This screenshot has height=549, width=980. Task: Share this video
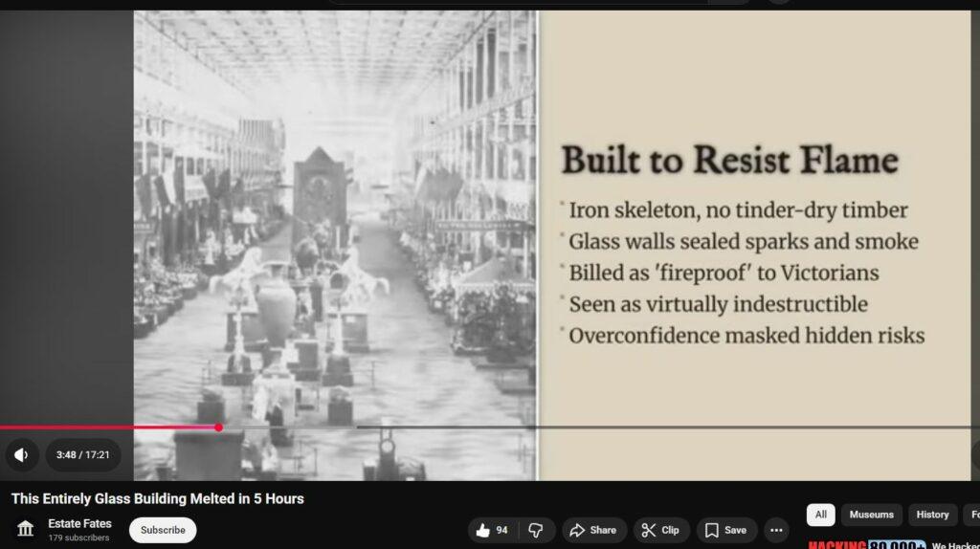pos(593,530)
